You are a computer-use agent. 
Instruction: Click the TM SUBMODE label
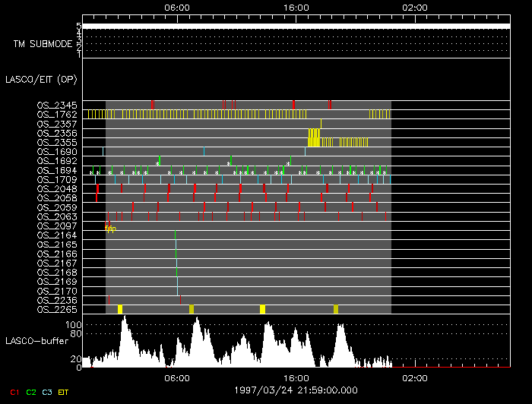(43, 44)
